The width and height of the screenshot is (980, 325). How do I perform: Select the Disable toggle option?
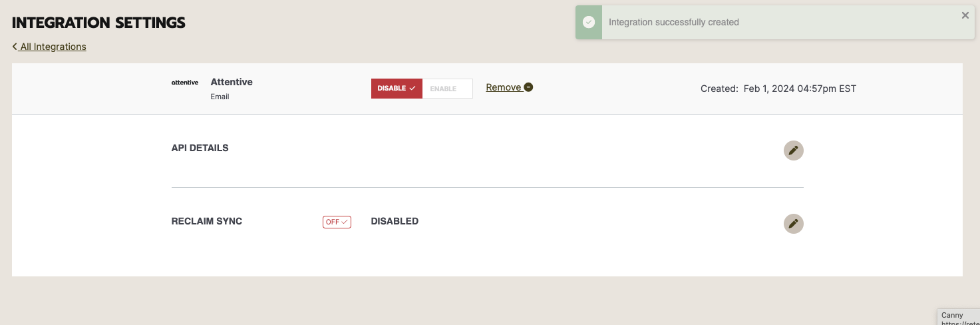coord(397,89)
